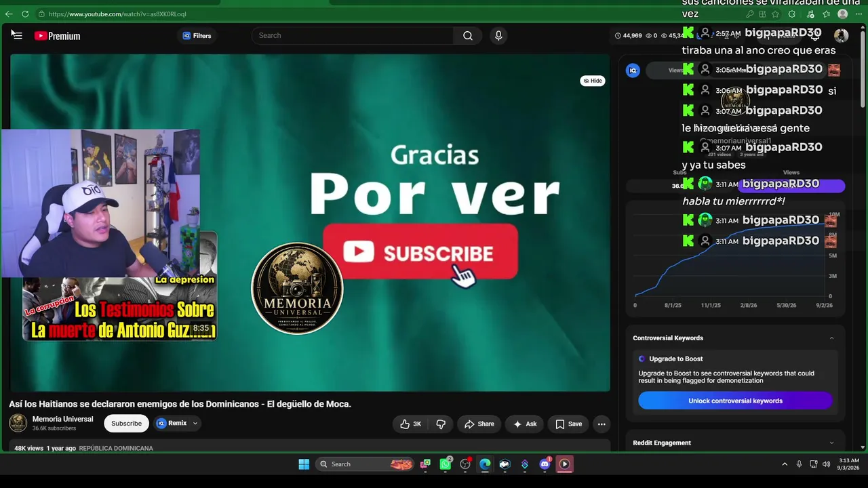Click the Remix button
This screenshot has height=488, width=868.
(172, 424)
